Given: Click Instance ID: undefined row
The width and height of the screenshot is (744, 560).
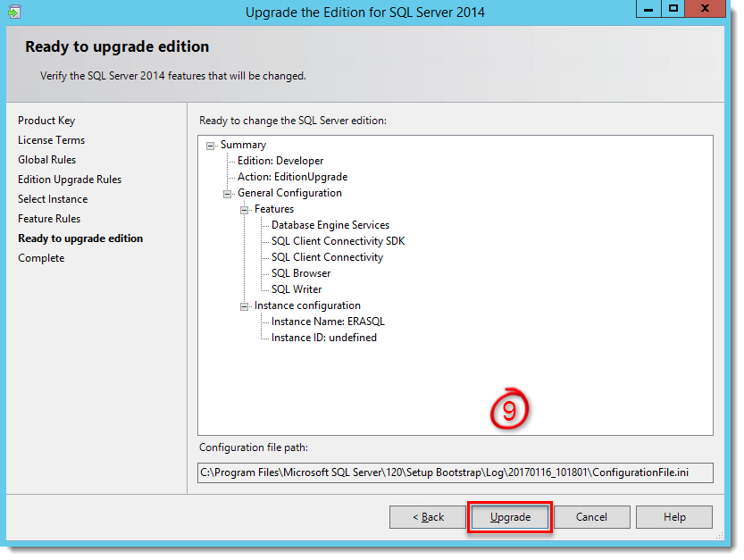Looking at the screenshot, I should click(324, 338).
